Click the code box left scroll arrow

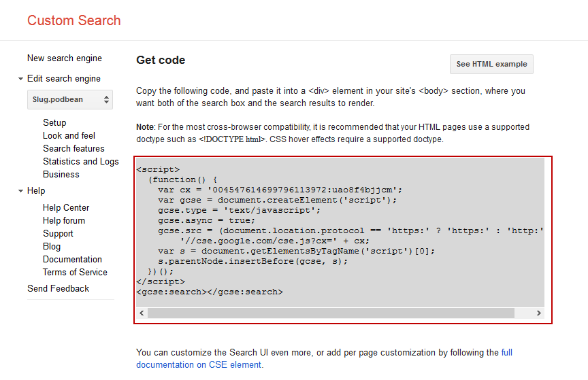(x=142, y=313)
